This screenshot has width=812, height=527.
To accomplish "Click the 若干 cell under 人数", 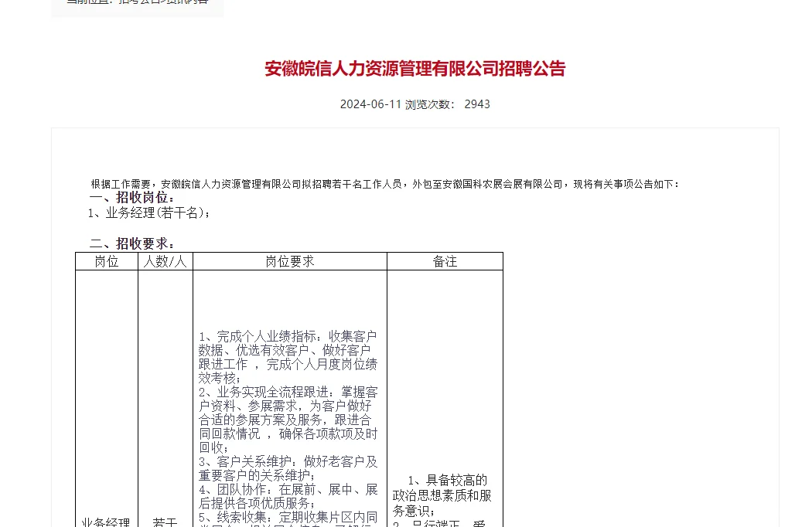I will coord(165,522).
